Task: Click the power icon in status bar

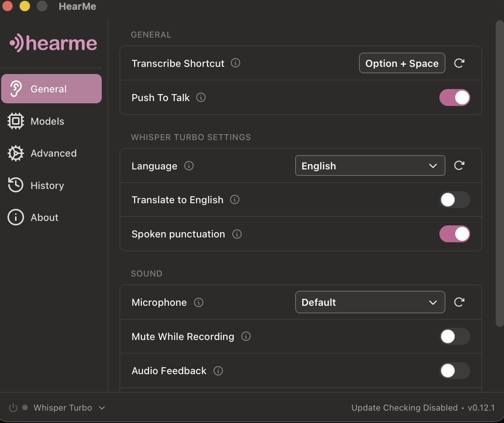Action: 13,408
